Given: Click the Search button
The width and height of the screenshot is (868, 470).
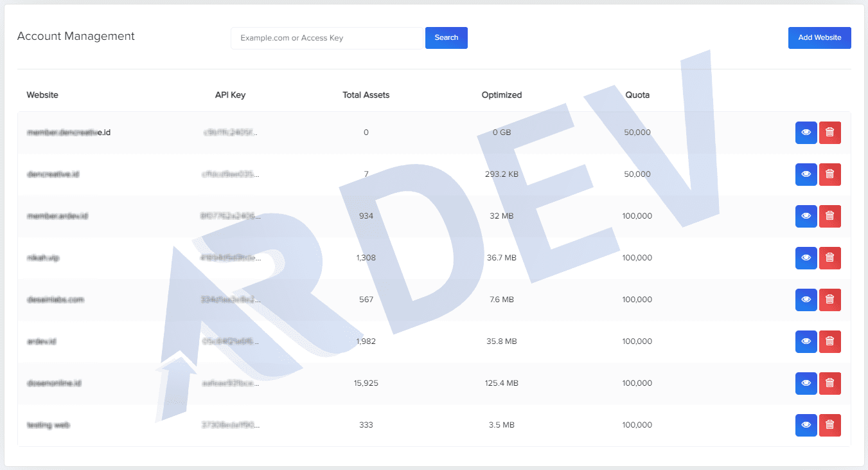Looking at the screenshot, I should pyautogui.click(x=446, y=38).
